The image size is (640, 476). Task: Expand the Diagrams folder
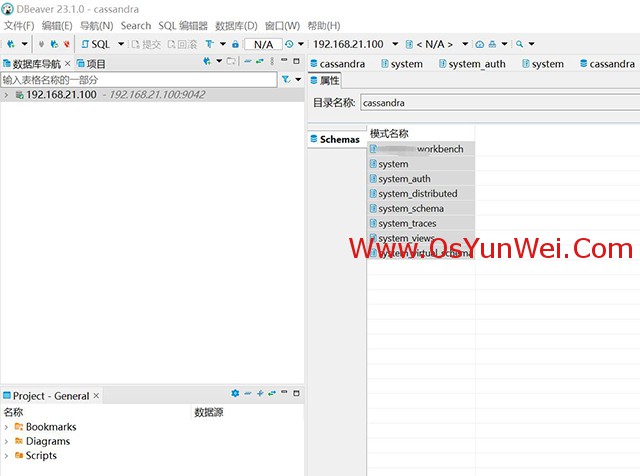coord(6,441)
